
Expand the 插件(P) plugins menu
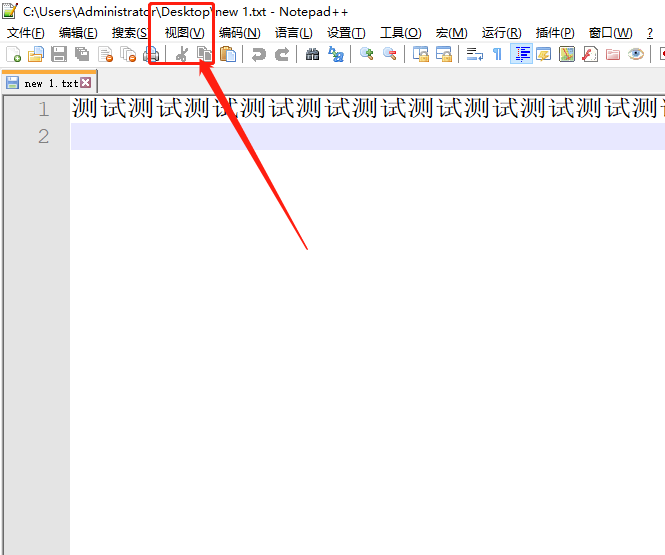tap(555, 33)
